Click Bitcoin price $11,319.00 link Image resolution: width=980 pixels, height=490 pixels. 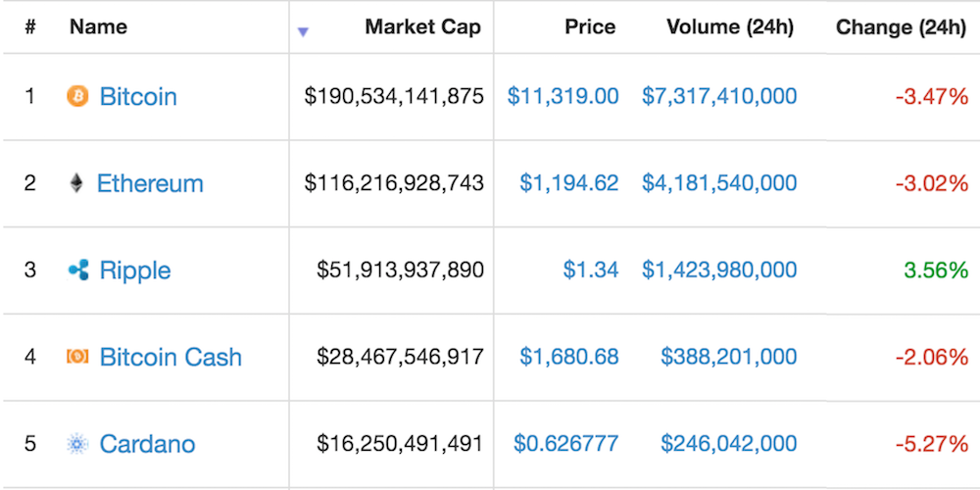563,96
